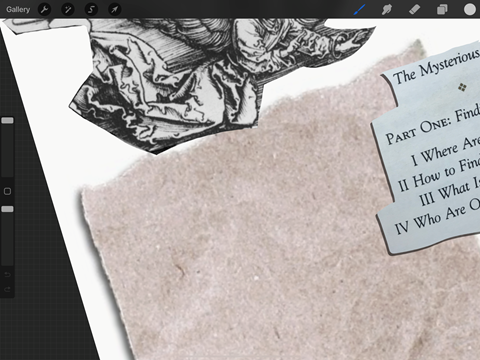Image resolution: width=480 pixels, height=360 pixels.
Task: Open the Adjustments magic wand menu
Action: click(x=68, y=9)
